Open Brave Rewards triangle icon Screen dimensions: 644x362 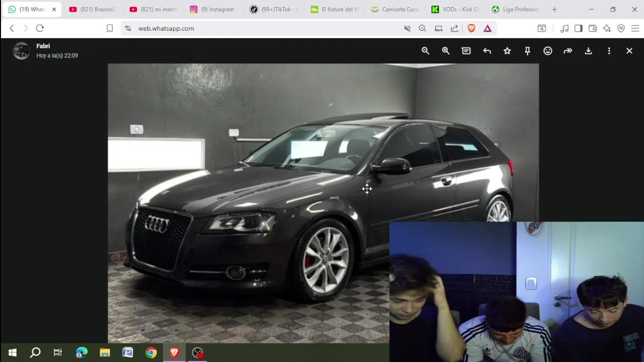point(488,28)
